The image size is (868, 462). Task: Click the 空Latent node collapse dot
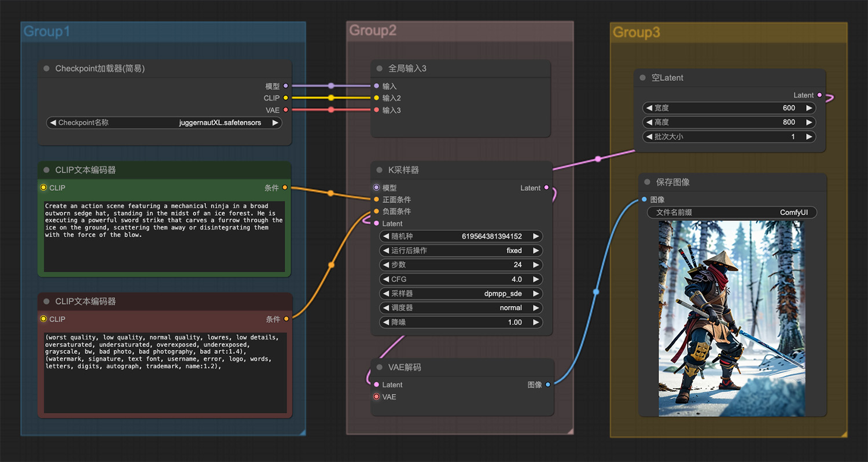click(643, 77)
